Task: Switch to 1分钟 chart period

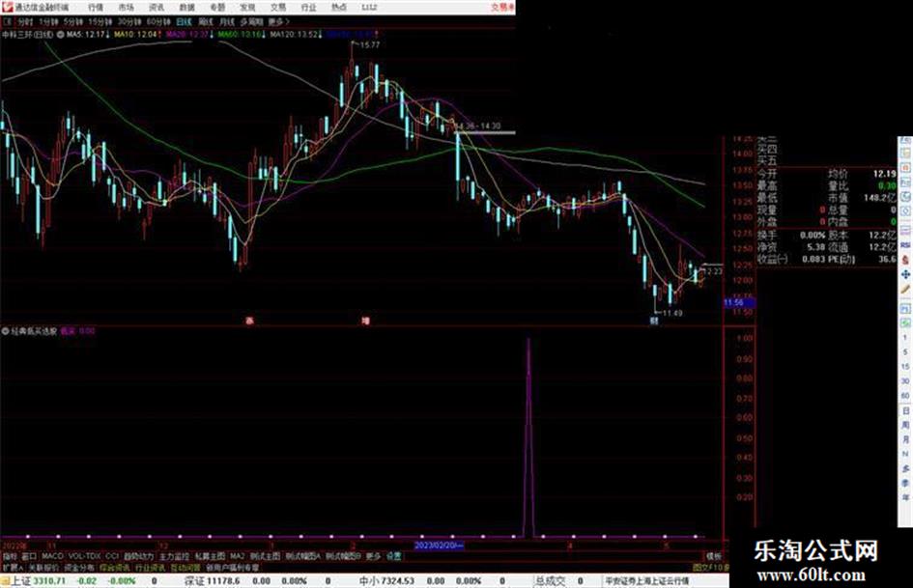Action: tap(48, 21)
